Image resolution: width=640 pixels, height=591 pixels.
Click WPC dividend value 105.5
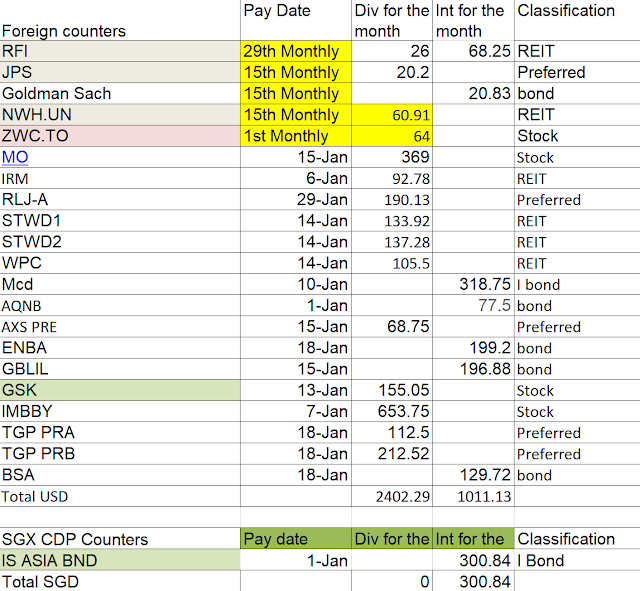pos(392,263)
